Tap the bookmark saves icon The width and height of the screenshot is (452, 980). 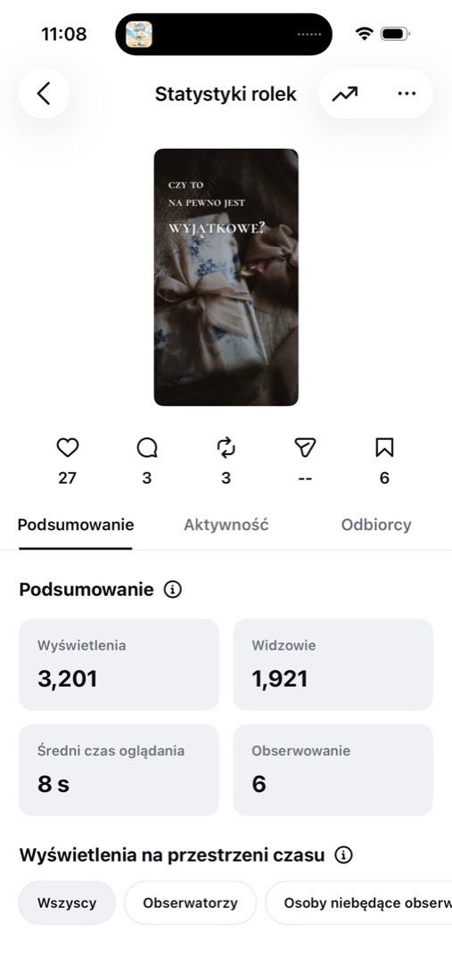click(384, 447)
